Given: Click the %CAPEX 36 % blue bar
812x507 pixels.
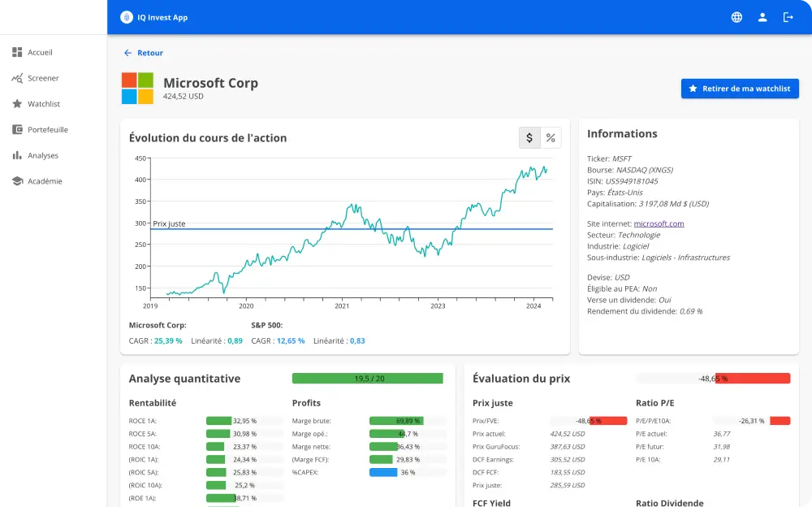Looking at the screenshot, I should click(x=408, y=472).
